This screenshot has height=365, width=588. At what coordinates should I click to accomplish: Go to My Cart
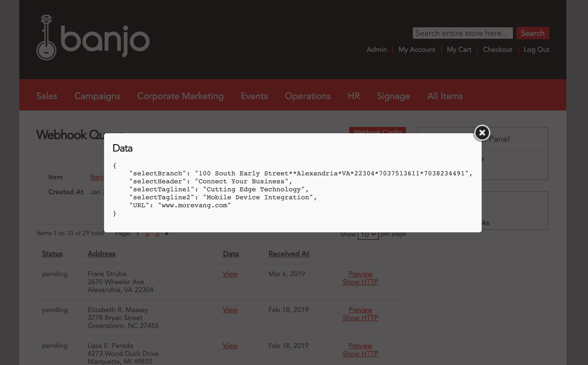point(459,50)
